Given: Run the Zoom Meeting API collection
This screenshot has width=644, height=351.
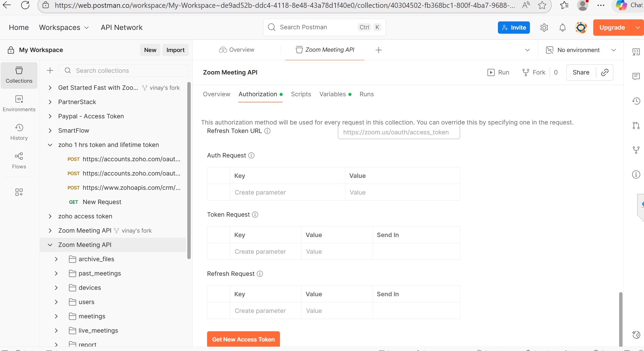Looking at the screenshot, I should [x=498, y=72].
